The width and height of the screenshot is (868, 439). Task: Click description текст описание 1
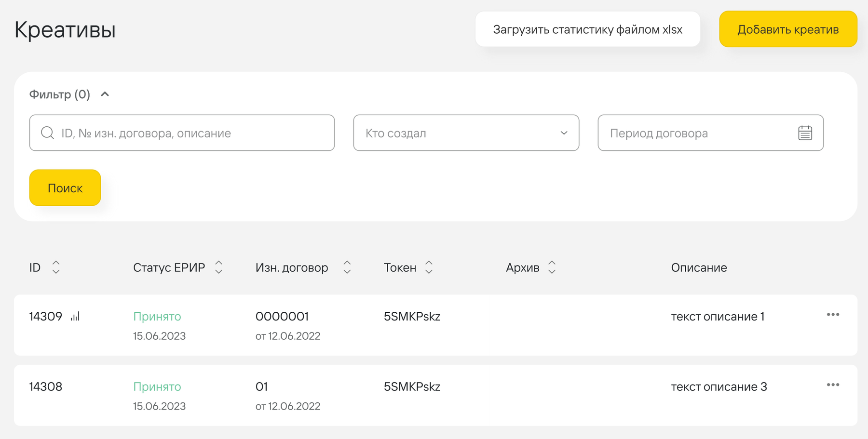click(718, 317)
